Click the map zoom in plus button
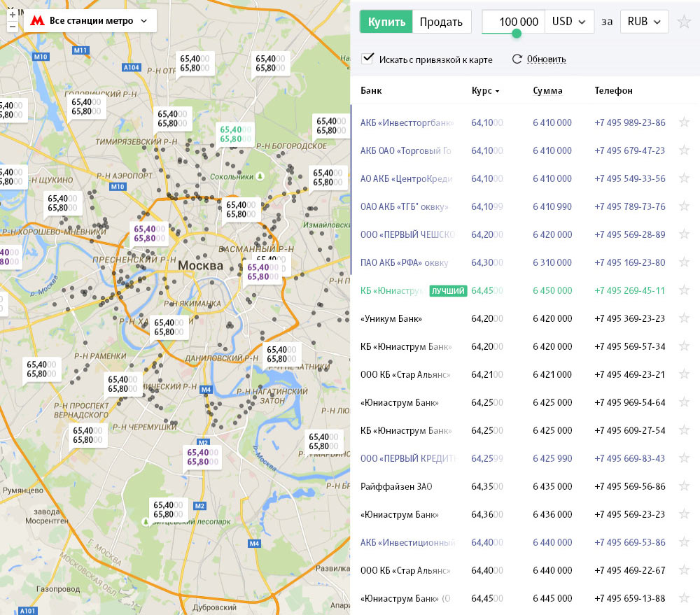Image resolution: width=700 pixels, height=615 pixels. click(12, 14)
